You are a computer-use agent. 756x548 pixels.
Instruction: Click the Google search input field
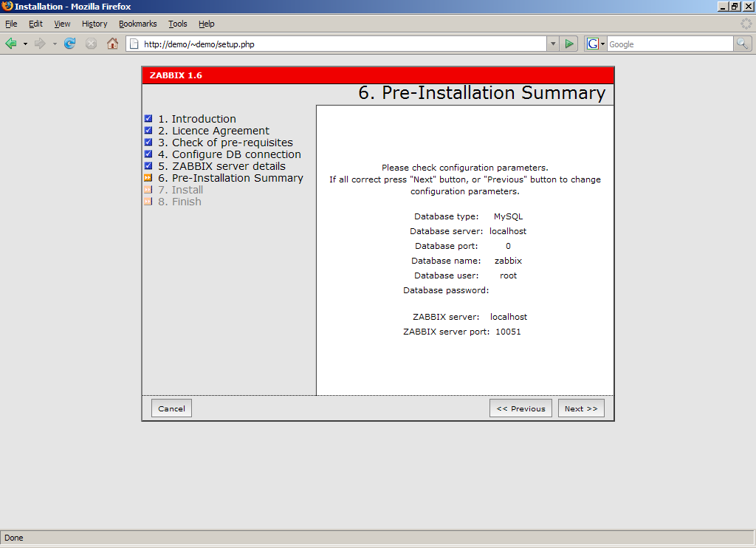click(x=670, y=44)
